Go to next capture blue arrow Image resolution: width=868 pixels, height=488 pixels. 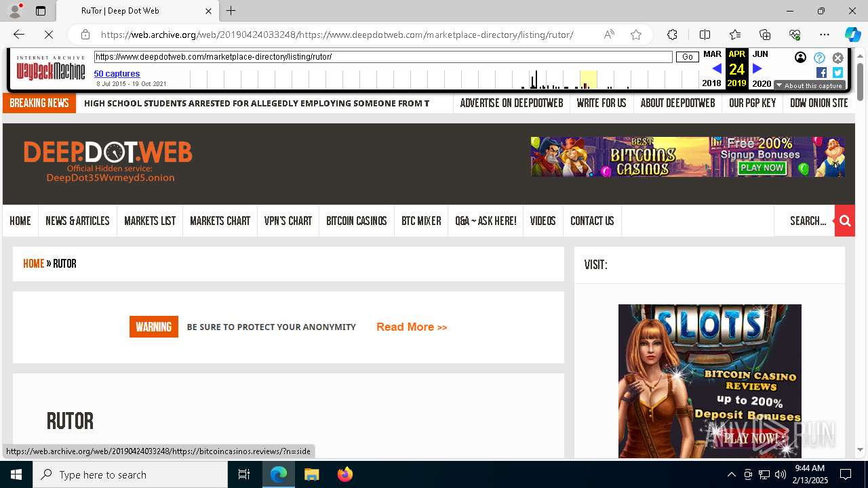pos(757,68)
